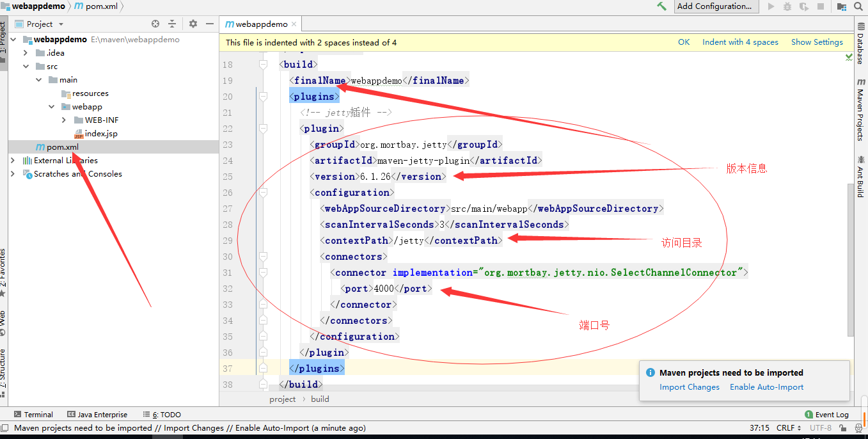
Task: Click the version value 6.1.26
Action: (375, 177)
